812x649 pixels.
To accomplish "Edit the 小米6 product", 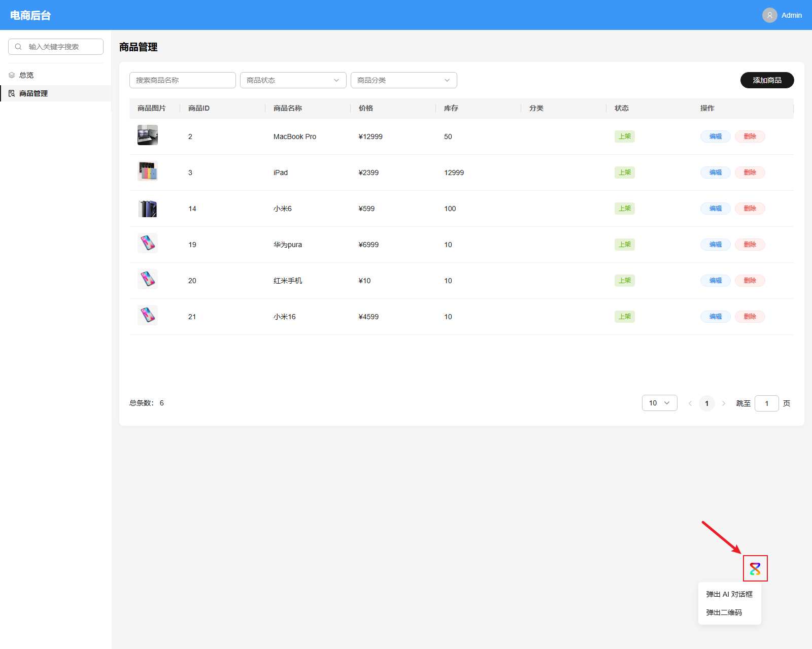I will (716, 209).
